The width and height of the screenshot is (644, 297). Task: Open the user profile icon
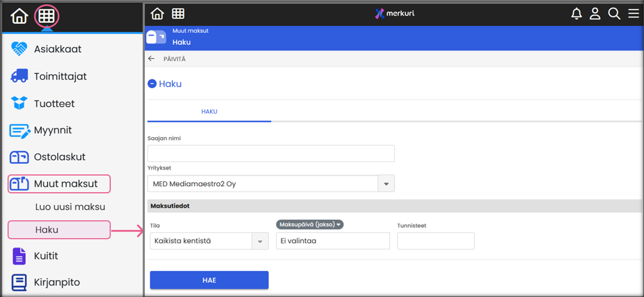[595, 14]
